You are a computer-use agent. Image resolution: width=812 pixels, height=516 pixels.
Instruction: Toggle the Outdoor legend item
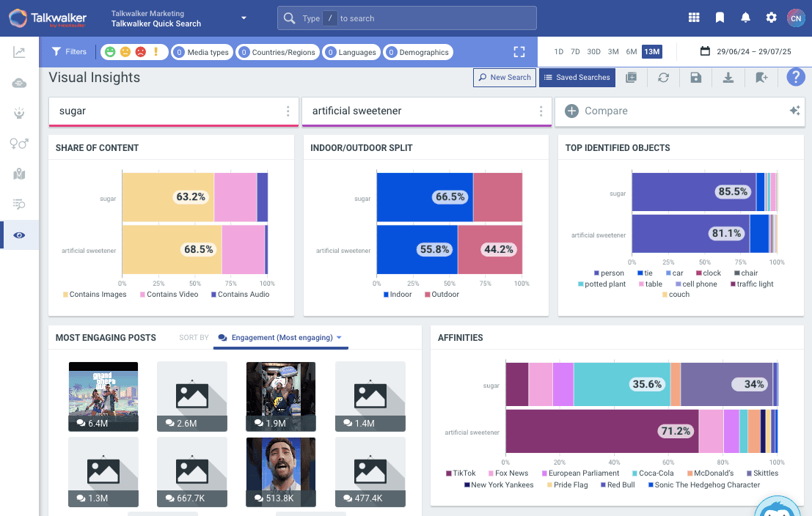[x=441, y=295]
